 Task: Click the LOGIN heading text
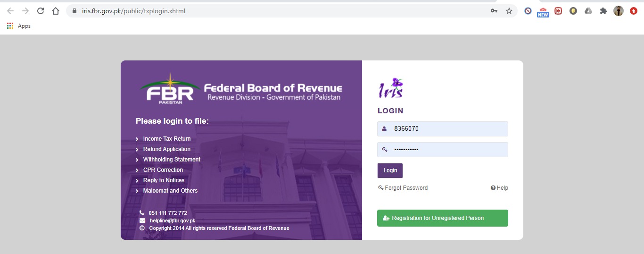(x=390, y=111)
